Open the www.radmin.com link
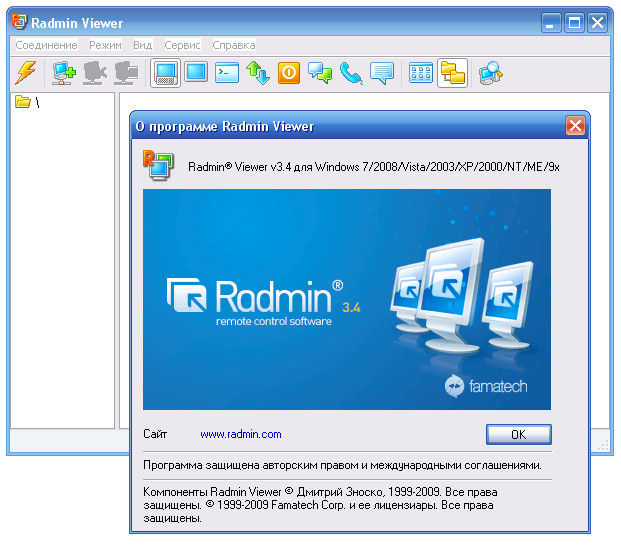The width and height of the screenshot is (621, 546). 241,434
